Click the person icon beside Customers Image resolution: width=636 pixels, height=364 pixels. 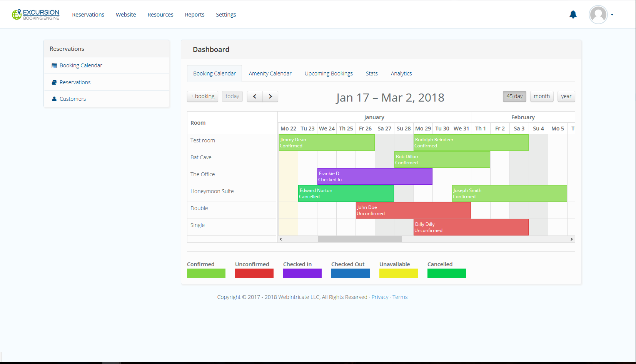click(54, 99)
